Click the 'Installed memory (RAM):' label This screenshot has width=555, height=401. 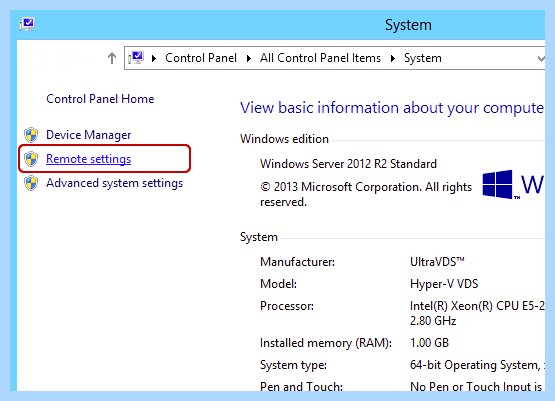326,343
